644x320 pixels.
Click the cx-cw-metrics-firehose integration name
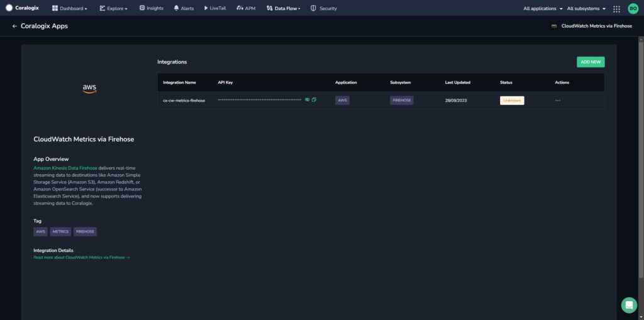coord(184,100)
